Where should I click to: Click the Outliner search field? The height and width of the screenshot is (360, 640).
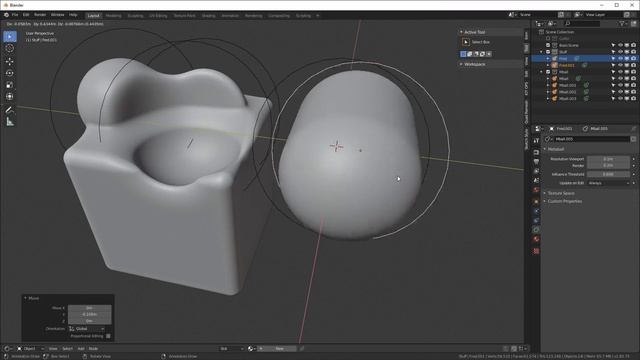(582, 24)
